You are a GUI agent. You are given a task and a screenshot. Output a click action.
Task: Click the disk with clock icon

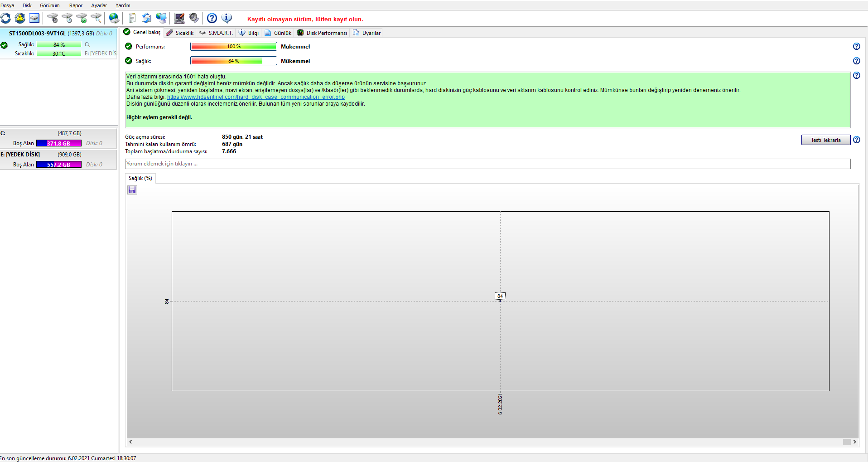pyautogui.click(x=67, y=18)
